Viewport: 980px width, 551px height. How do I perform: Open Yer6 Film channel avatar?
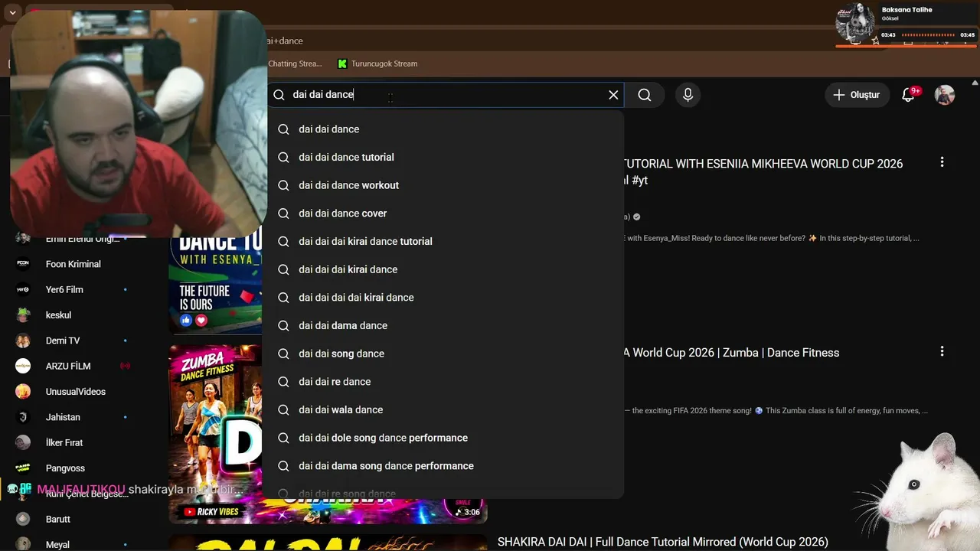pyautogui.click(x=23, y=289)
